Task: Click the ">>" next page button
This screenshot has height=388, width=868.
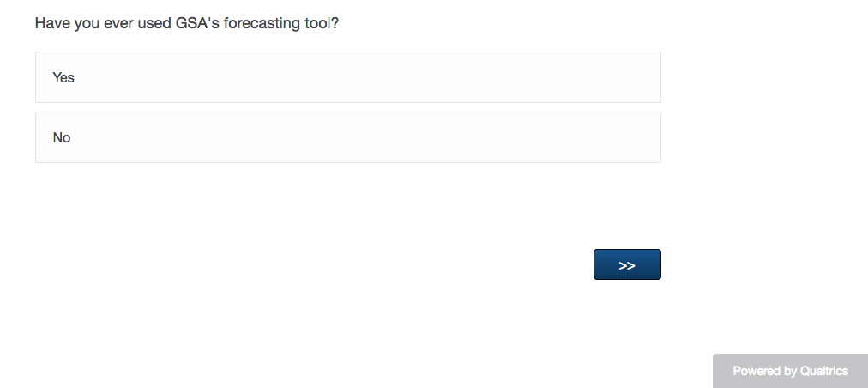Action: (x=627, y=264)
